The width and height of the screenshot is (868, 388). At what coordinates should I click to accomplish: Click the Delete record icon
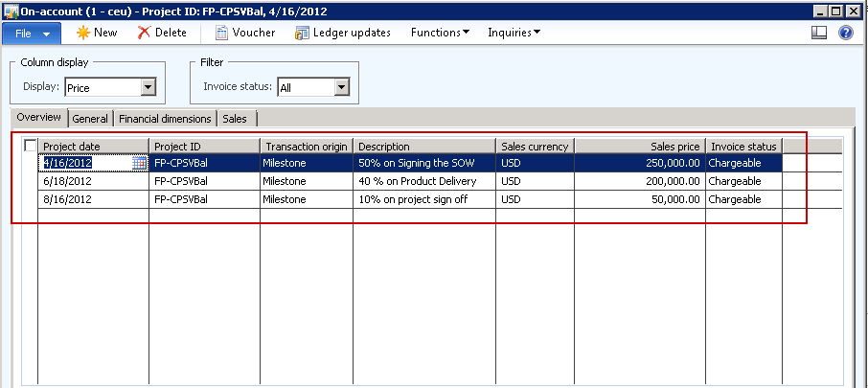[144, 33]
